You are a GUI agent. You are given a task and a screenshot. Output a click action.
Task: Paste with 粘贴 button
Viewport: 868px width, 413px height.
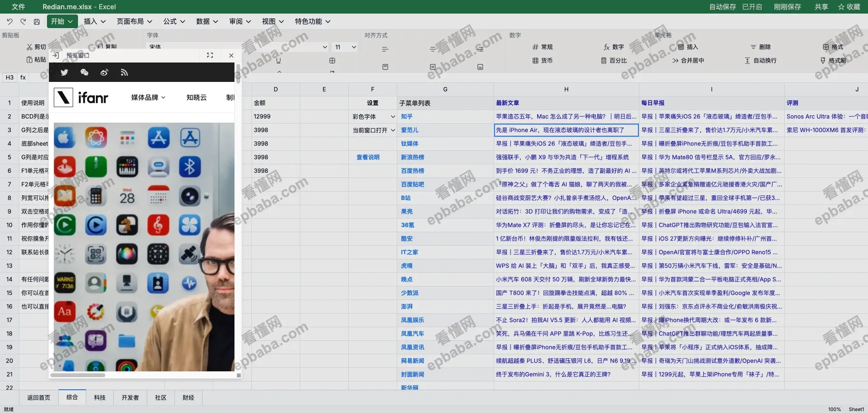click(36, 60)
